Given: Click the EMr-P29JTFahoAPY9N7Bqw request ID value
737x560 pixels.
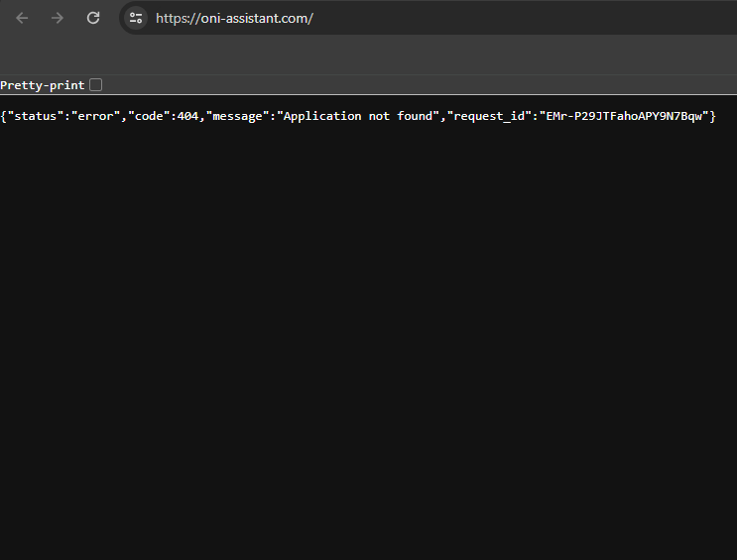Looking at the screenshot, I should [x=624, y=116].
